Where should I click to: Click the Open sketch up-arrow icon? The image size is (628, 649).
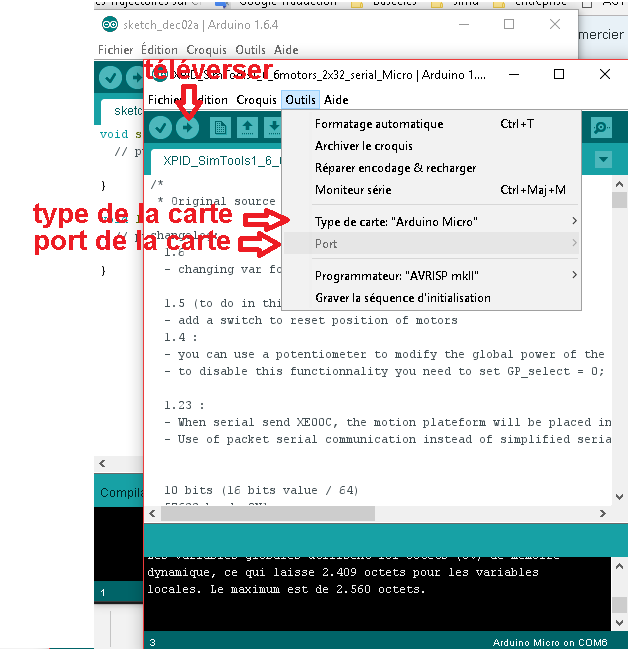pos(247,127)
